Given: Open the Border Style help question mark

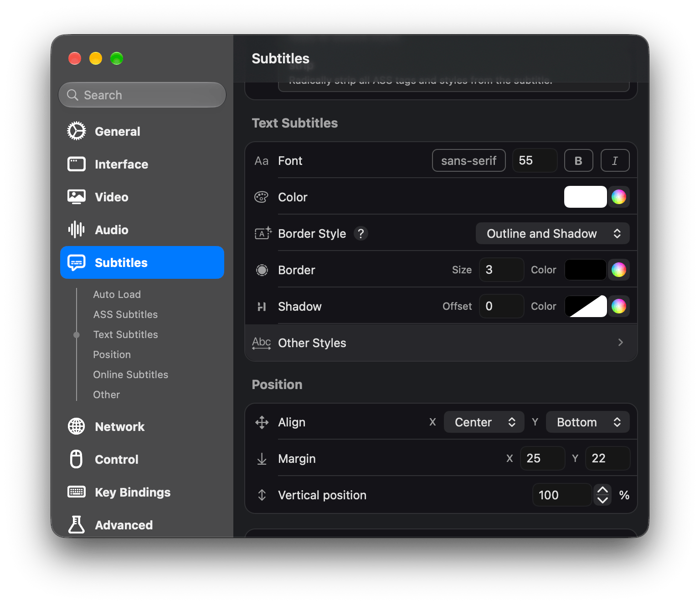Looking at the screenshot, I should (x=361, y=234).
